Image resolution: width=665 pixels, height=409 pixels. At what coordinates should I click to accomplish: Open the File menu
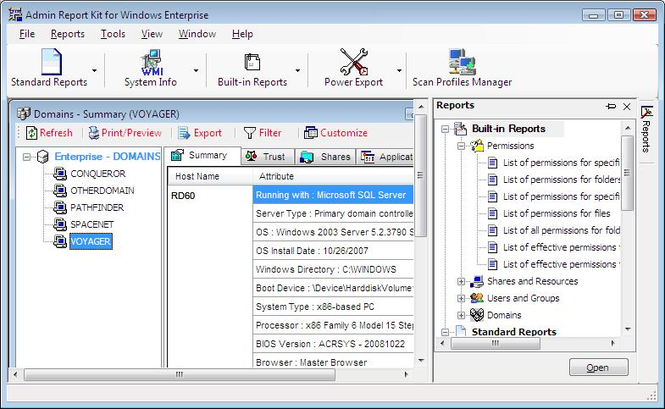(x=27, y=34)
